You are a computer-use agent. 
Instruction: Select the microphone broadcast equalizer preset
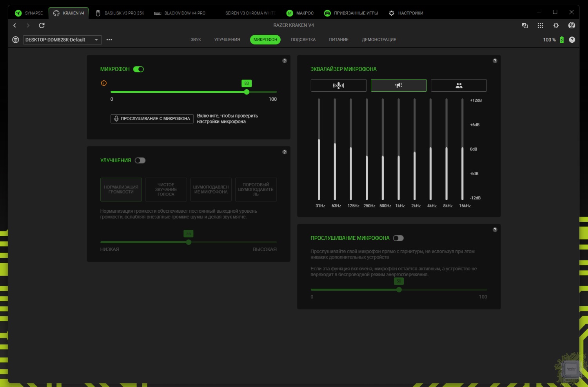(338, 85)
